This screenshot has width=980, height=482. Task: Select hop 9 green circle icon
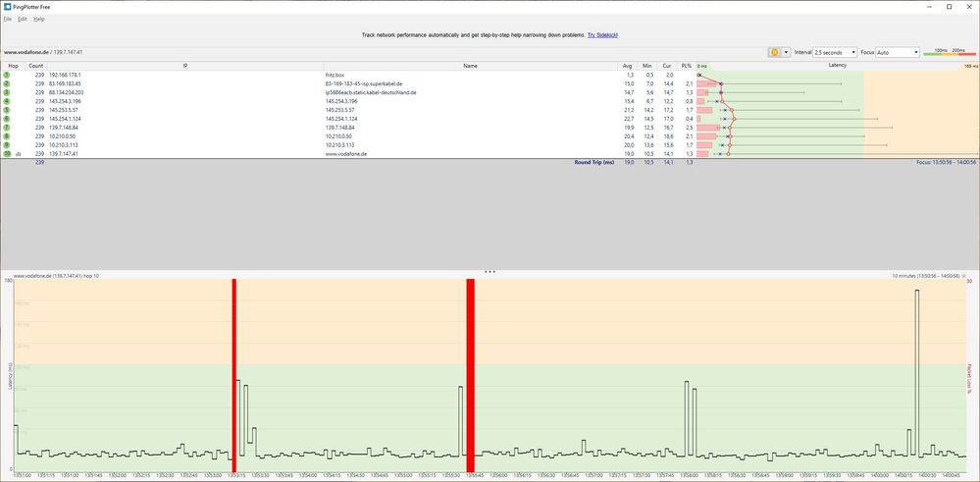pyautogui.click(x=7, y=145)
